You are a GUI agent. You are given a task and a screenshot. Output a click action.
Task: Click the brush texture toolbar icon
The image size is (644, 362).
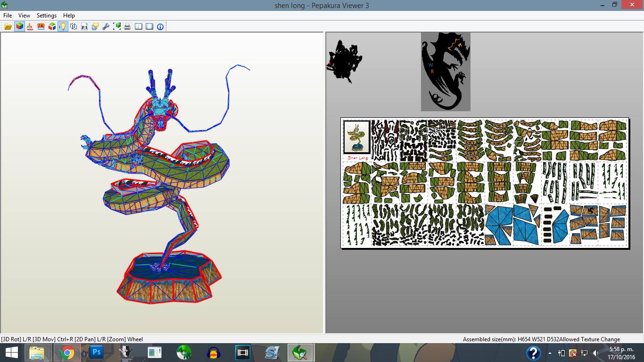30,26
